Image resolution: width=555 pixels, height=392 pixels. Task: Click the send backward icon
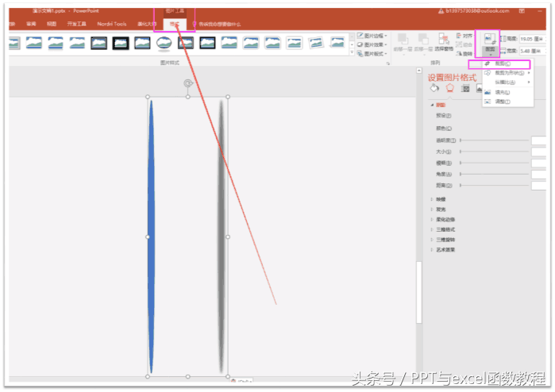pos(423,39)
